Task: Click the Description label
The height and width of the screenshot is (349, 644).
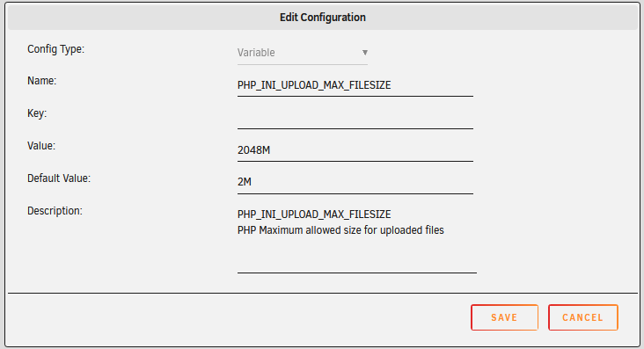Action: 55,211
